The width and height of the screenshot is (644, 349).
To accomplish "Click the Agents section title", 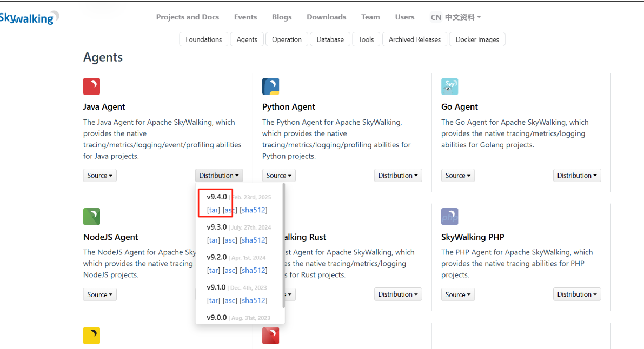I will click(x=103, y=57).
